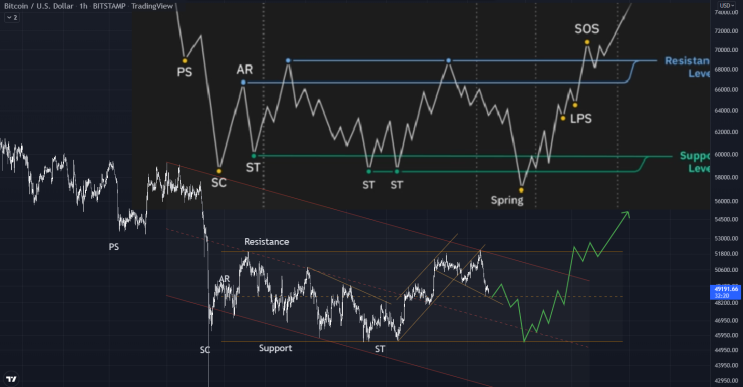Click the 54500.00 price axis label

[x=725, y=220]
